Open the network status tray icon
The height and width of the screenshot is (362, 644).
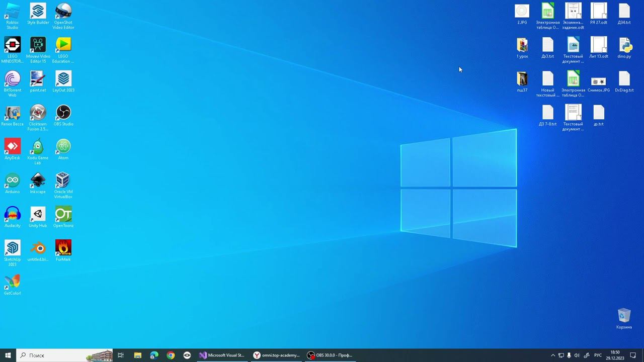(x=561, y=355)
